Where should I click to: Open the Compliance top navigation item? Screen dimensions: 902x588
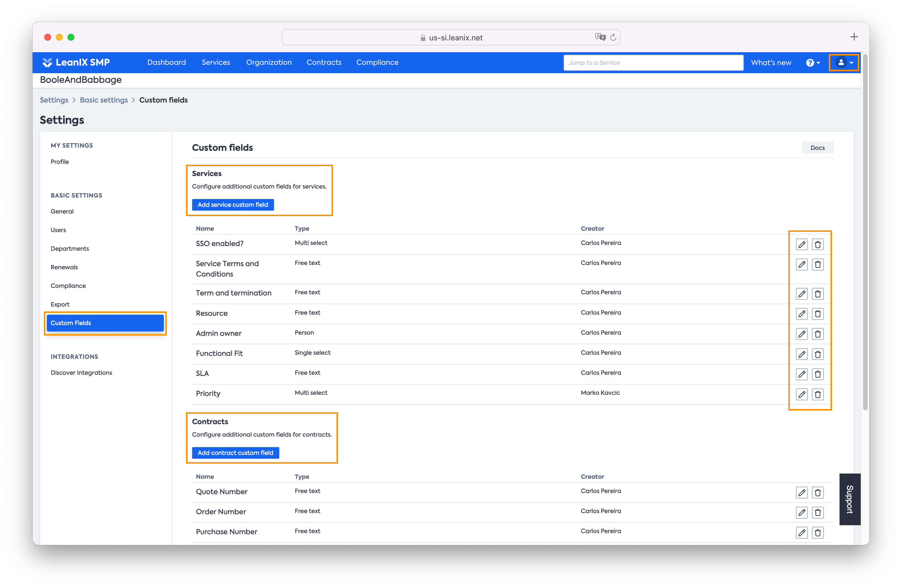coord(377,62)
